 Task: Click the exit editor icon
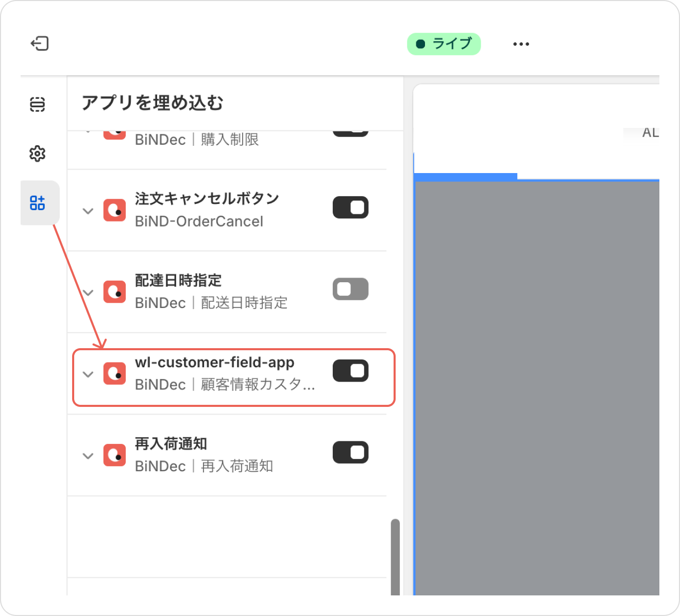pos(40,44)
